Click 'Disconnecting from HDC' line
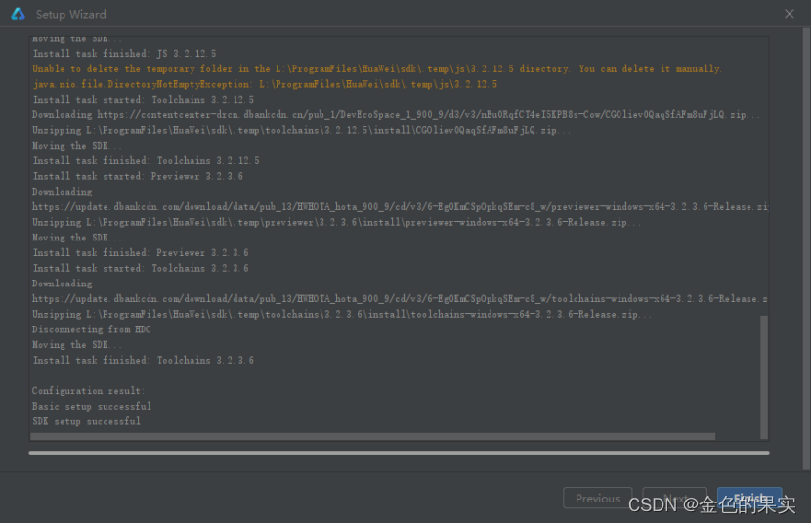812x524 pixels. pyautogui.click(x=91, y=329)
